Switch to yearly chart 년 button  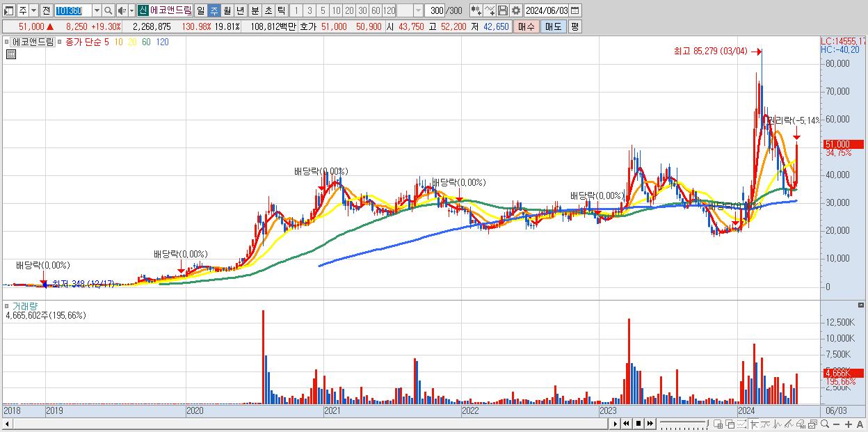tap(240, 10)
